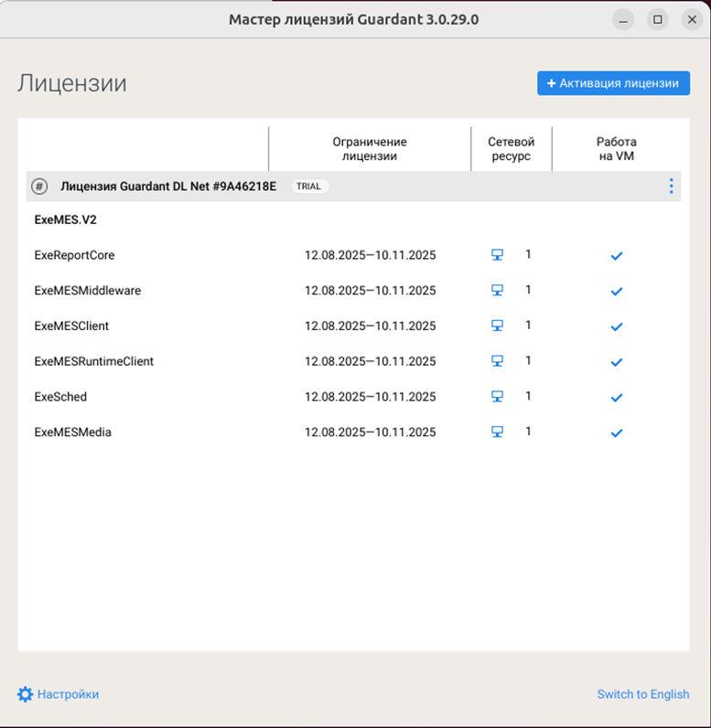Click the VM checkmark in ExeSched row
This screenshot has width=711, height=728.
(617, 398)
